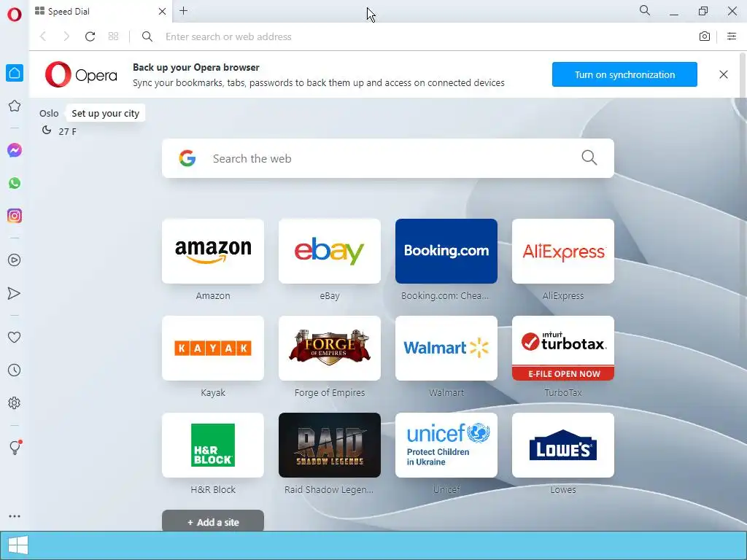Click the 27 F weather reading

(67, 131)
